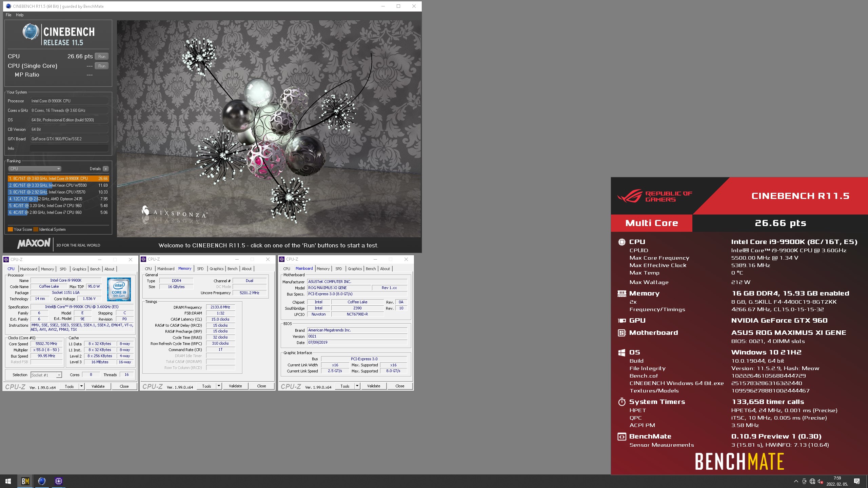This screenshot has height=488, width=868.
Task: Switch to the CPU-Z taskbar icon
Action: pos(58,481)
